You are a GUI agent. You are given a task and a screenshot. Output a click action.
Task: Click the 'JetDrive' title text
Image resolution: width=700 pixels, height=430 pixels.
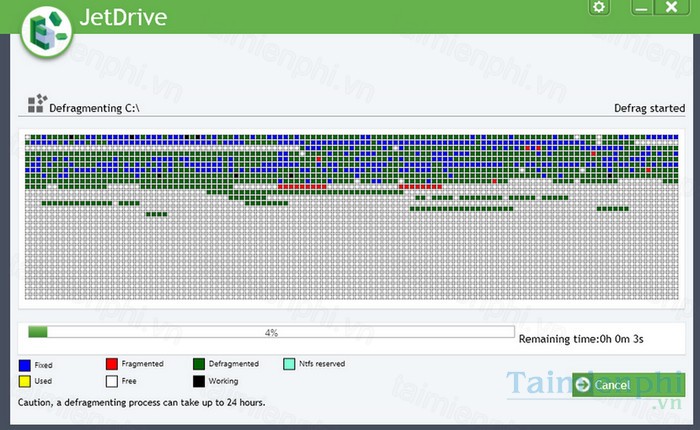coord(123,17)
